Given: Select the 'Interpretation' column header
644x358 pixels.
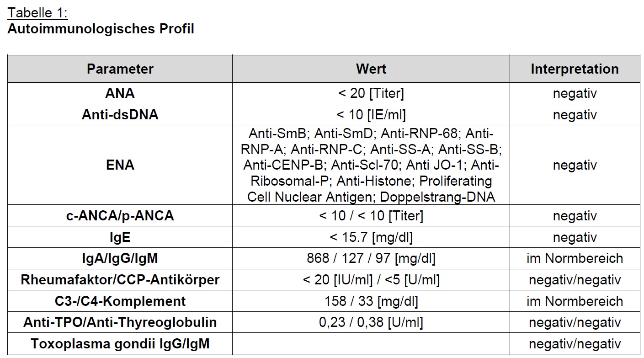Looking at the screenshot, I should [x=575, y=69].
